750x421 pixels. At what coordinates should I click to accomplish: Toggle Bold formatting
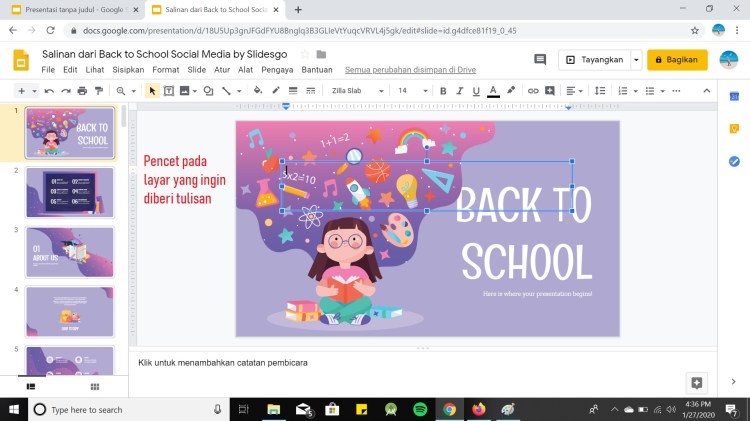point(444,91)
